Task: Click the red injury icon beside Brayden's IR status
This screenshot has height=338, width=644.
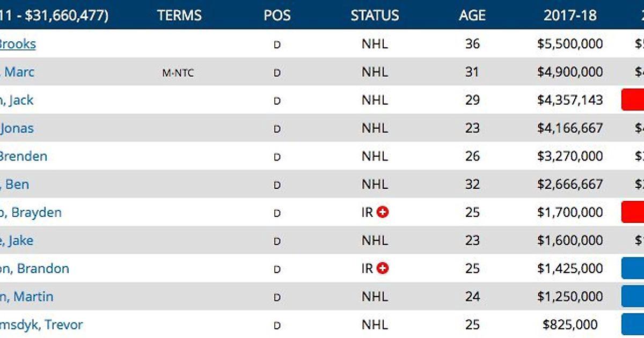Action: pyautogui.click(x=383, y=212)
